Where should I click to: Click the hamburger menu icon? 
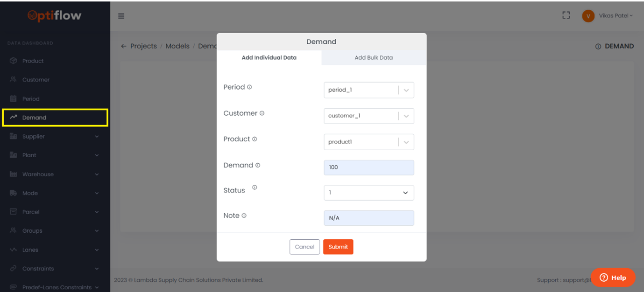pyautogui.click(x=121, y=16)
